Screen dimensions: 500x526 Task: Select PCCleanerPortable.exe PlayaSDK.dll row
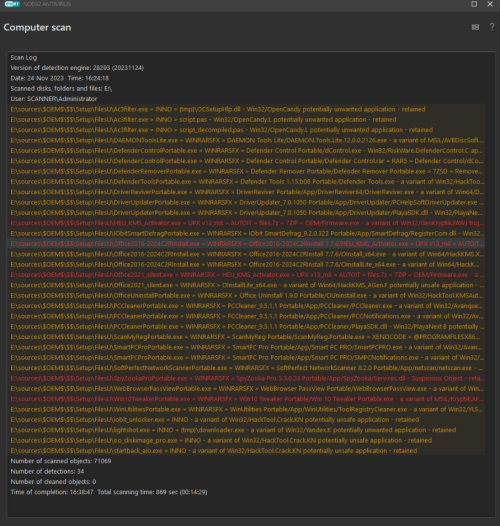[246, 327]
